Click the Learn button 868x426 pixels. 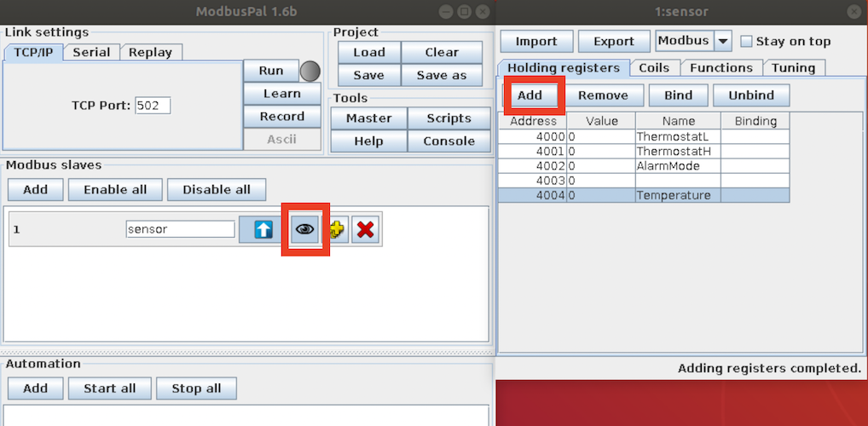click(282, 94)
